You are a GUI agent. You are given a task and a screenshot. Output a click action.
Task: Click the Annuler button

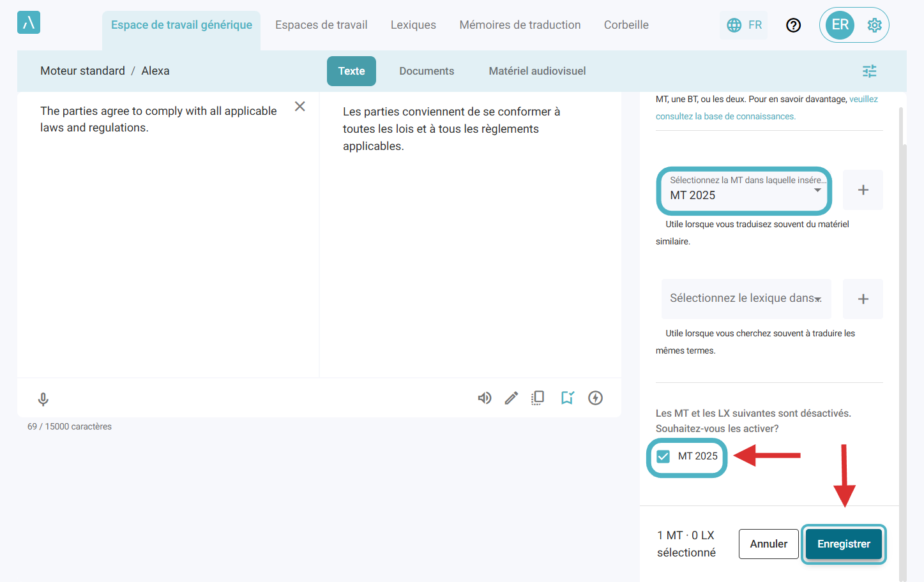click(768, 544)
